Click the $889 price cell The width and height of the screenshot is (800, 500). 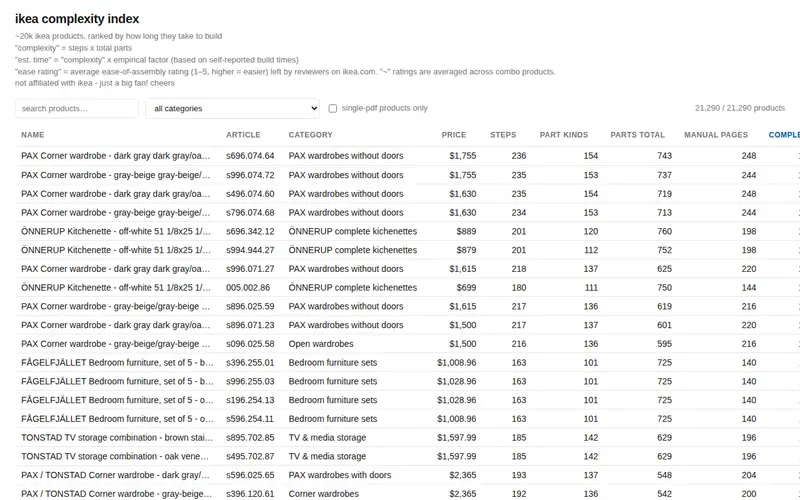[466, 231]
